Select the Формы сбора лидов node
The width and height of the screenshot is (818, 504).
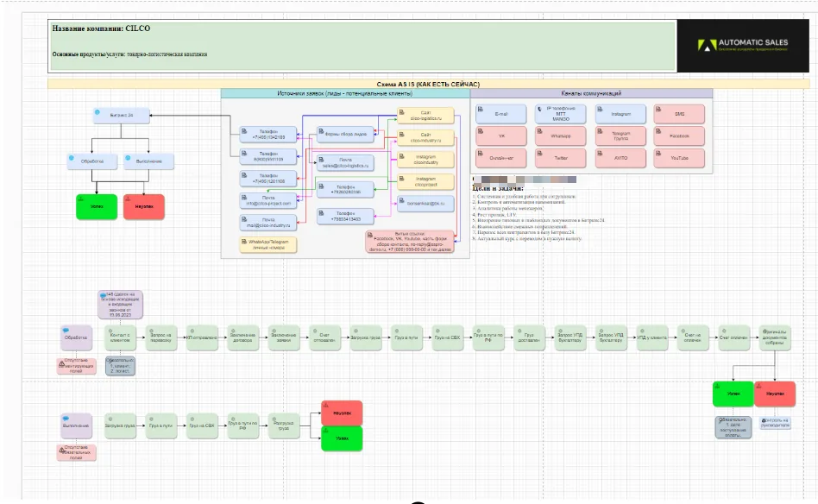click(x=345, y=134)
